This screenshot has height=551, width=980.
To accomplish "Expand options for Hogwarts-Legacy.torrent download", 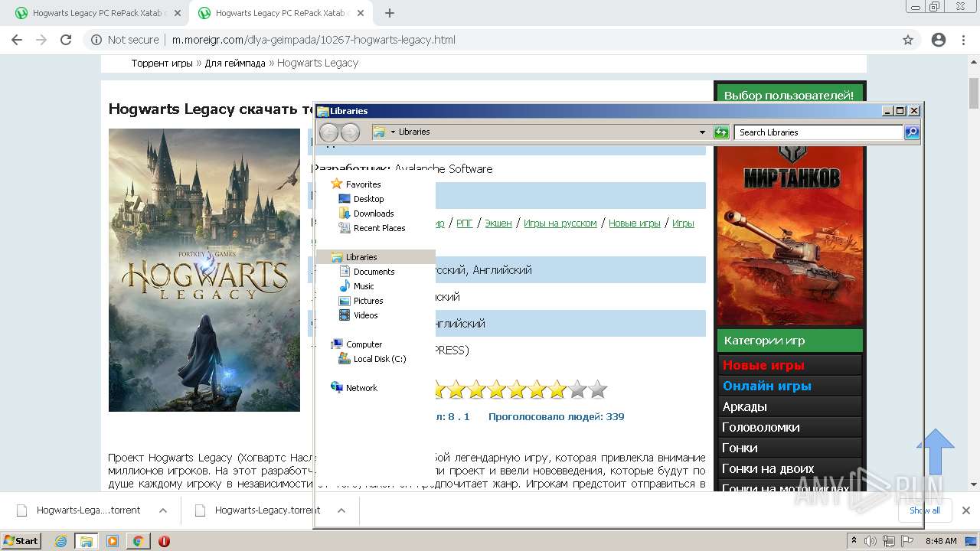I will (341, 510).
